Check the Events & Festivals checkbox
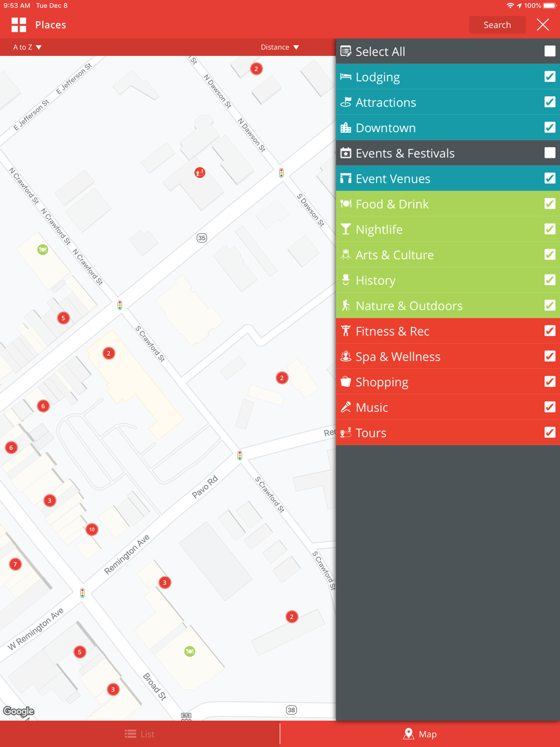Image resolution: width=560 pixels, height=747 pixels. pos(550,153)
